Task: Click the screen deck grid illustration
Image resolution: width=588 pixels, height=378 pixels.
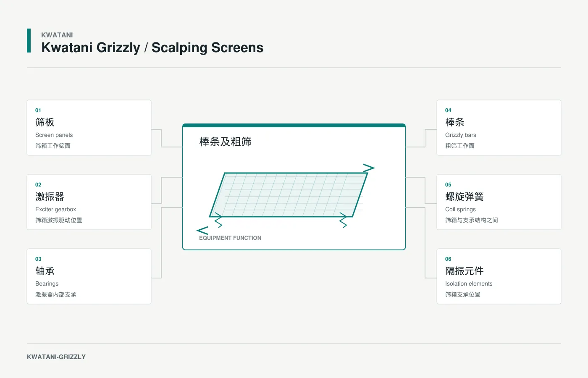Action: tap(289, 195)
